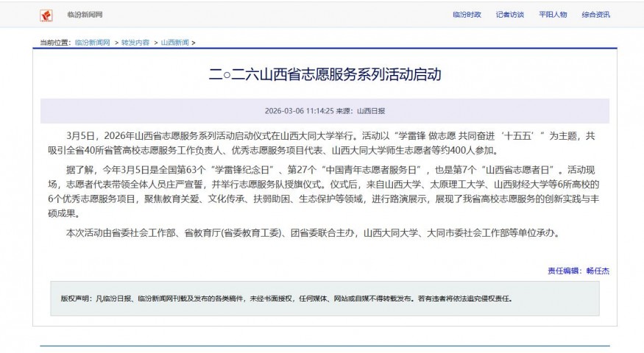644x353 pixels.
Task: Click the arrow after 临汾新闻网 breadcrumb
Action: pos(115,43)
